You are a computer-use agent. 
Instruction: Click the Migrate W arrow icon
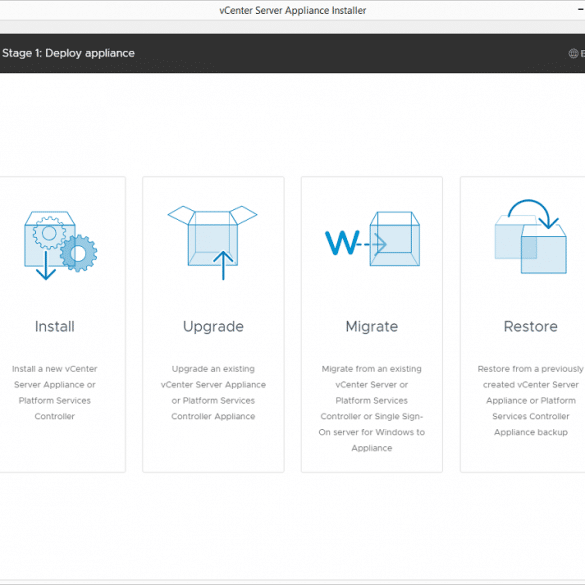point(372,239)
